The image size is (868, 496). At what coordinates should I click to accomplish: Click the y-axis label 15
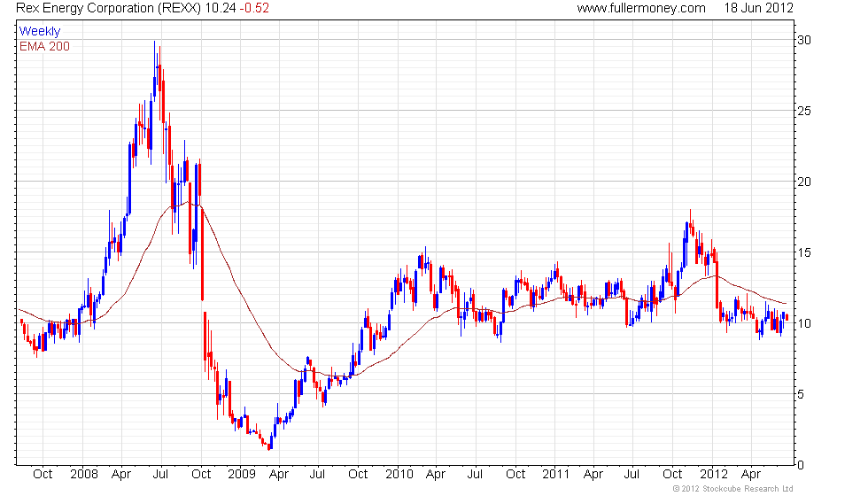(x=804, y=252)
